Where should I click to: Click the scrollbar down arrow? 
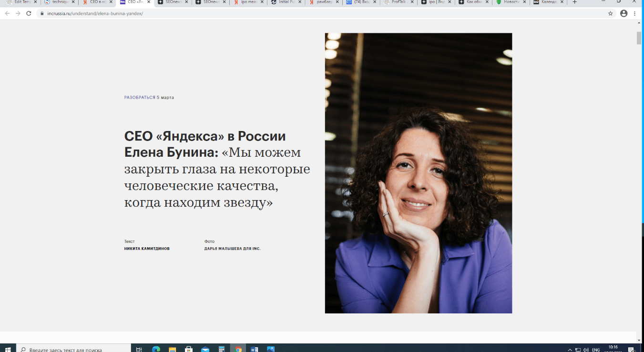point(639,341)
